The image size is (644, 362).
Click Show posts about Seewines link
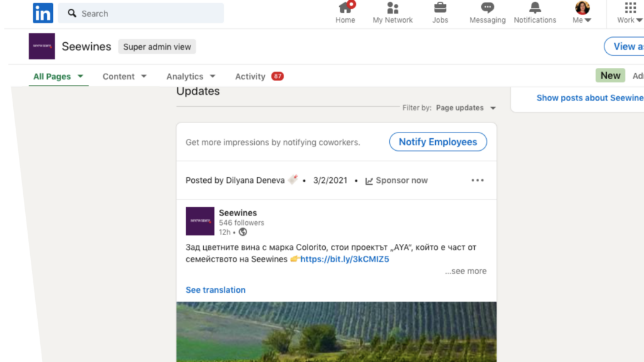click(590, 97)
